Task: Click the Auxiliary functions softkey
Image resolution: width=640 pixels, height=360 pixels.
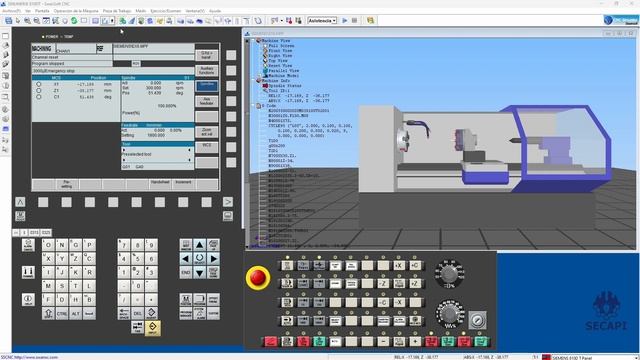Action: pos(207,71)
